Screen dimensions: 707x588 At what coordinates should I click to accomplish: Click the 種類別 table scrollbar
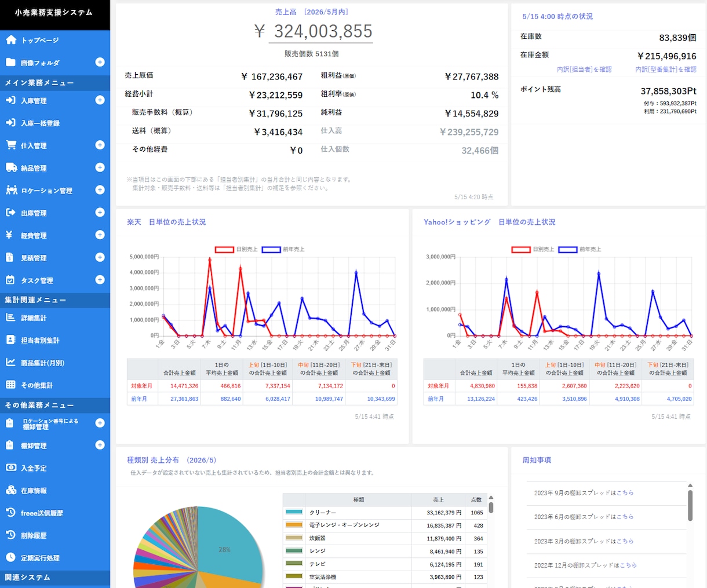click(491, 507)
